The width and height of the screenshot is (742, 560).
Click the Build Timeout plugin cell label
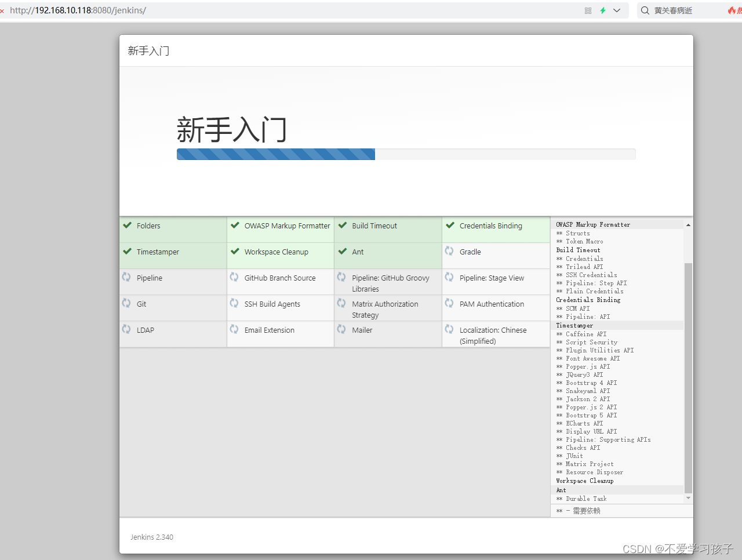374,226
